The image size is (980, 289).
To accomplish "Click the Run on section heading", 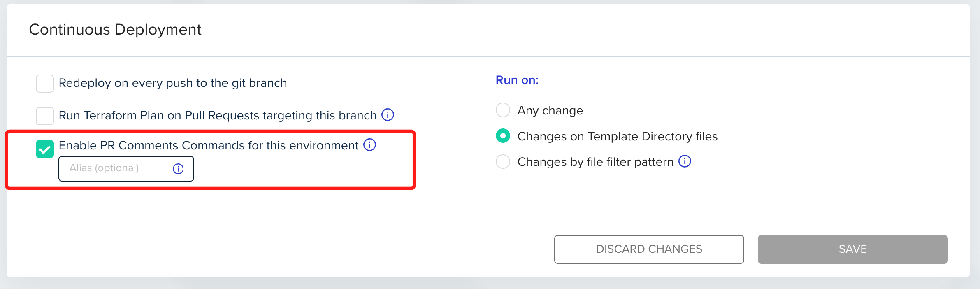I will (516, 79).
